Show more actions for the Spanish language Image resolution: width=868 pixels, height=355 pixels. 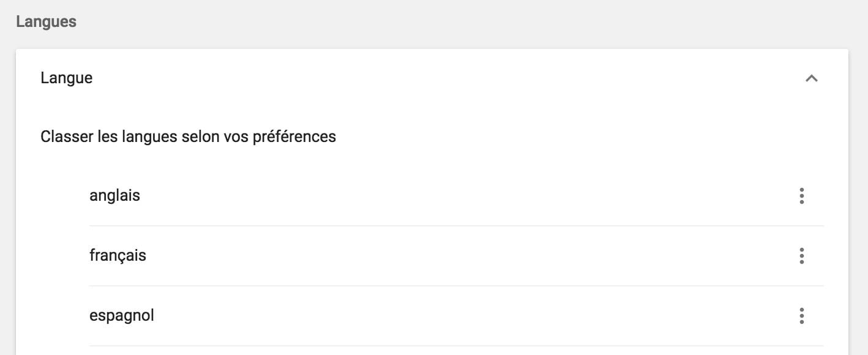click(801, 316)
